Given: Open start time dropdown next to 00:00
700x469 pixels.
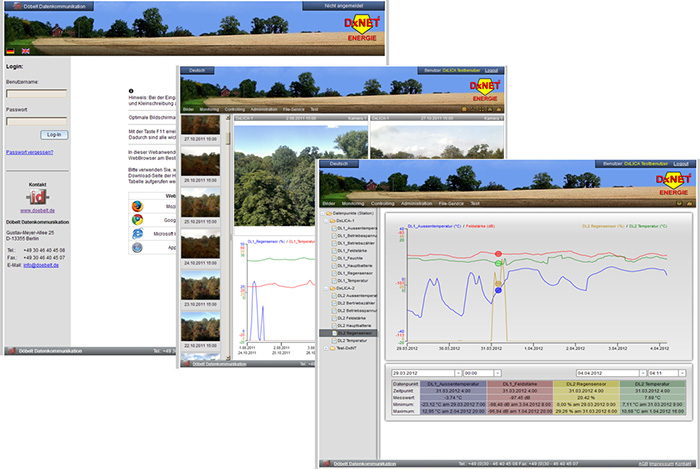Looking at the screenshot, I should pos(497,373).
